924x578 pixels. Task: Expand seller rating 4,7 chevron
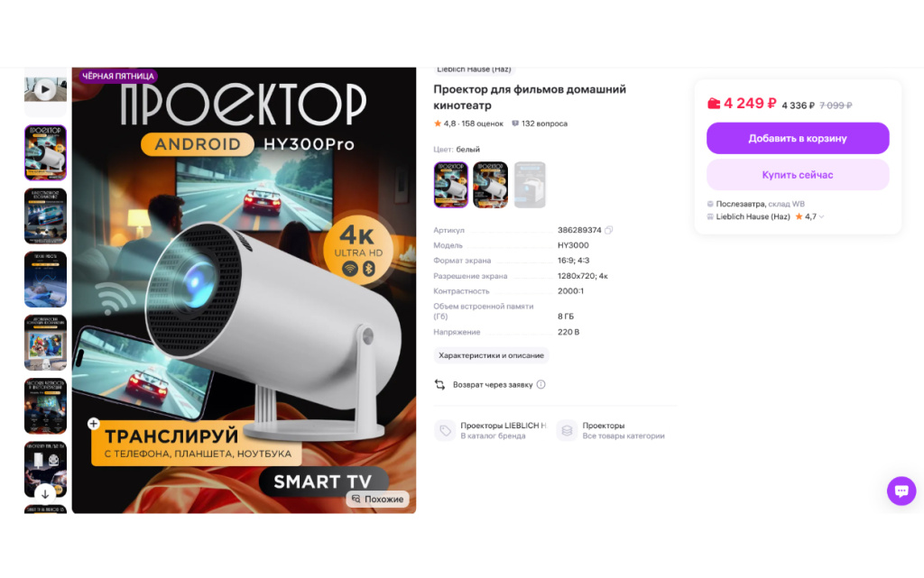click(821, 216)
